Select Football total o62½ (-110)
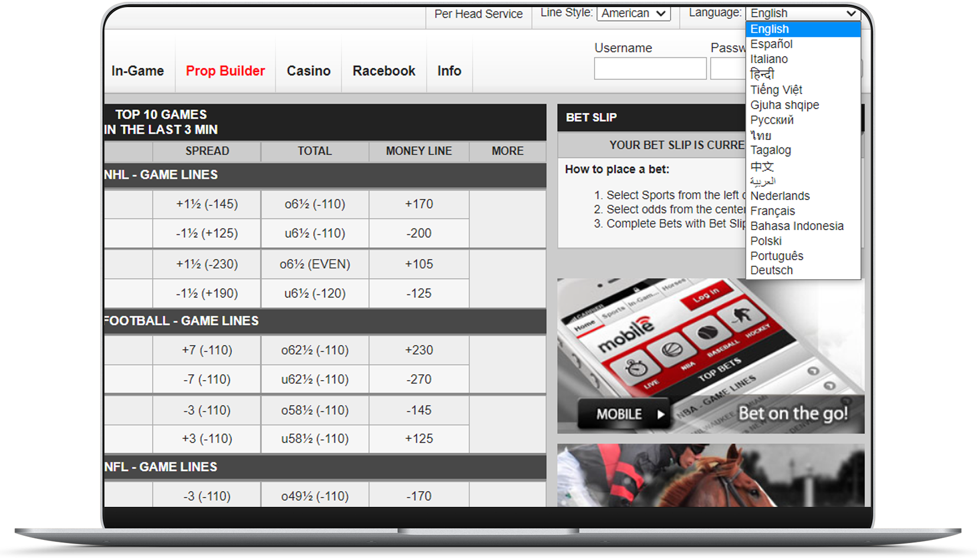977x560 pixels. tap(315, 351)
